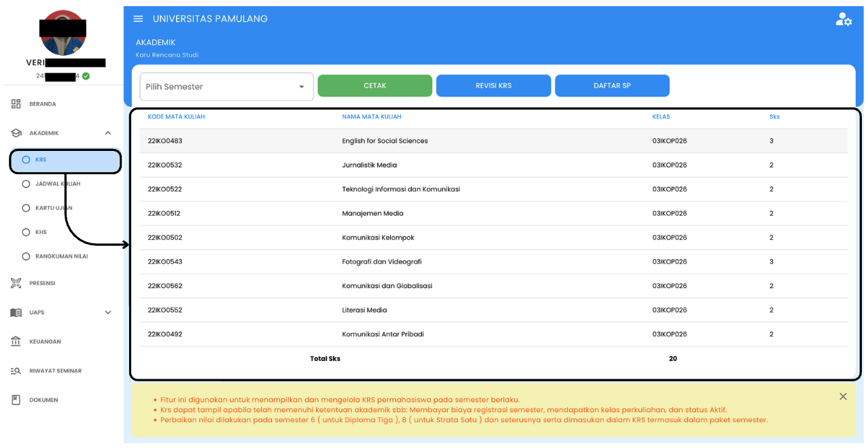The image size is (868, 448).
Task: Click the Presensi QR code icon
Action: click(16, 283)
